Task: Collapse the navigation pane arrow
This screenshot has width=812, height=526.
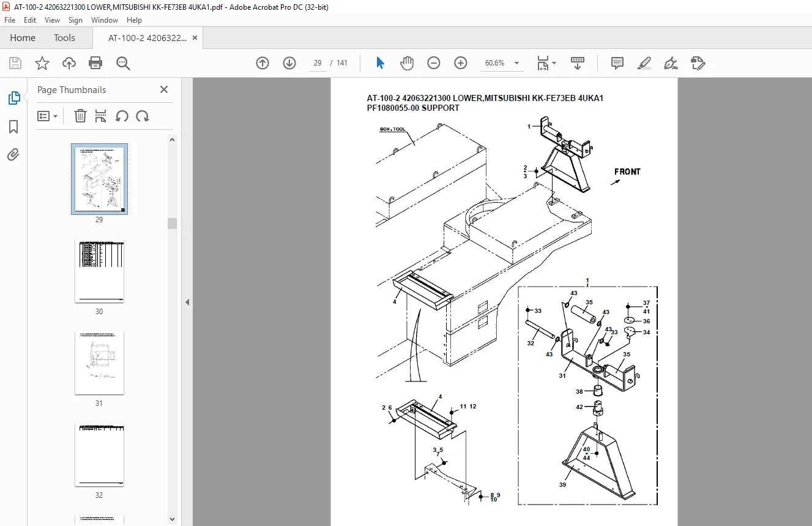Action: pyautogui.click(x=187, y=302)
